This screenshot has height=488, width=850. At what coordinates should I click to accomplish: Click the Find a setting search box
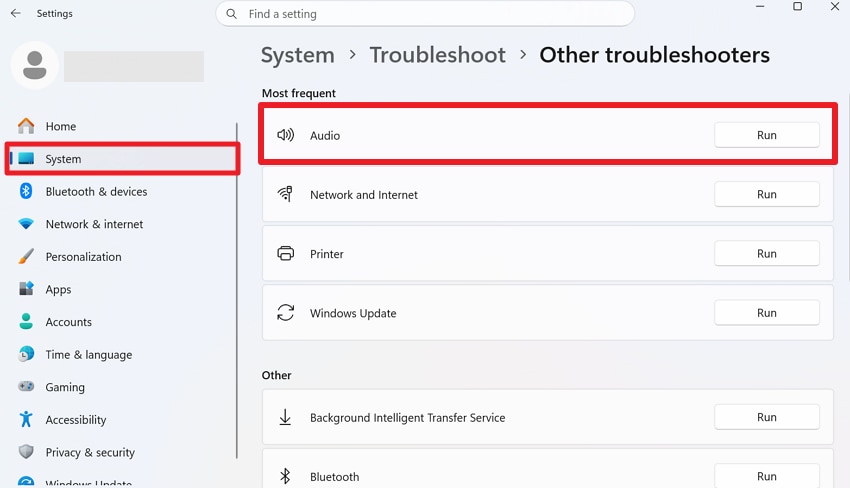[425, 14]
